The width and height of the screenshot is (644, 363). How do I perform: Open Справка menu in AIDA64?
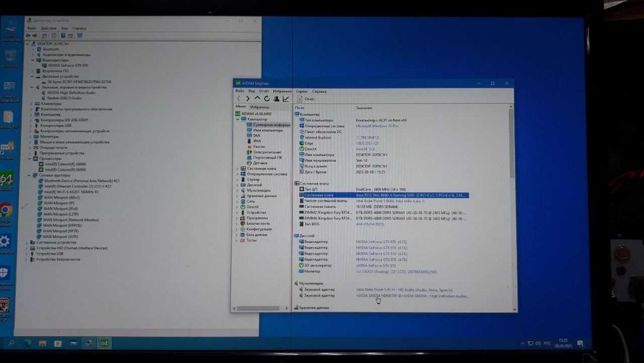319,92
